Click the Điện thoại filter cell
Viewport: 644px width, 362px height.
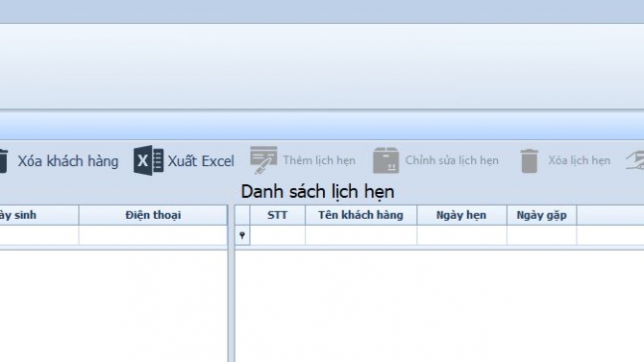(x=153, y=235)
